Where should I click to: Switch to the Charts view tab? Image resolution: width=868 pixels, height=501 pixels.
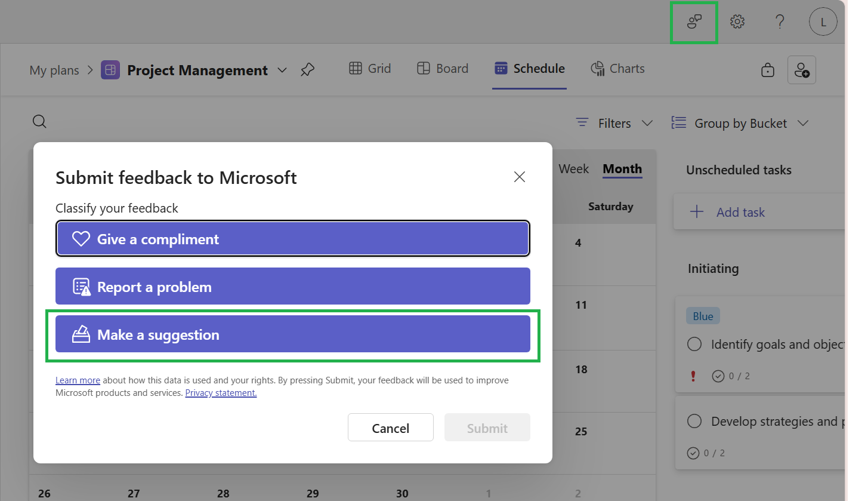617,69
